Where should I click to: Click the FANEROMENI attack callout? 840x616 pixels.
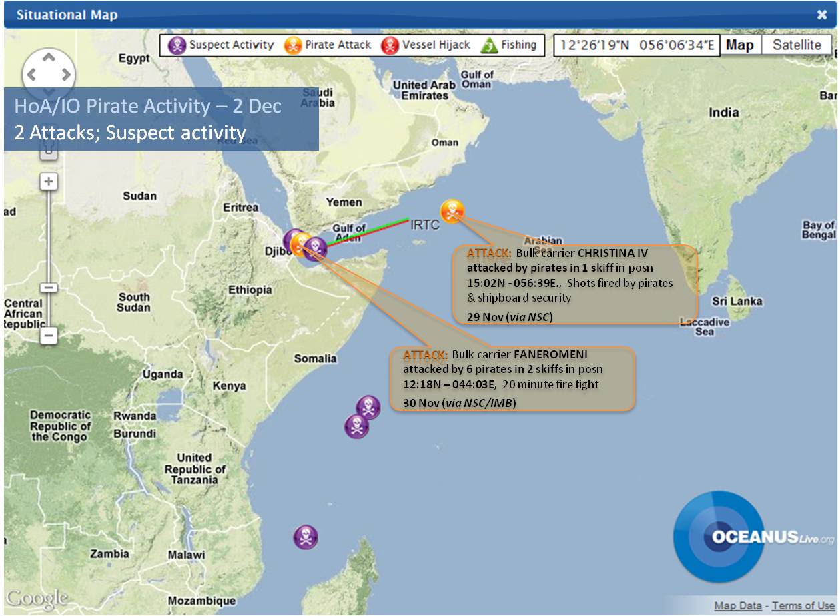coord(512,378)
